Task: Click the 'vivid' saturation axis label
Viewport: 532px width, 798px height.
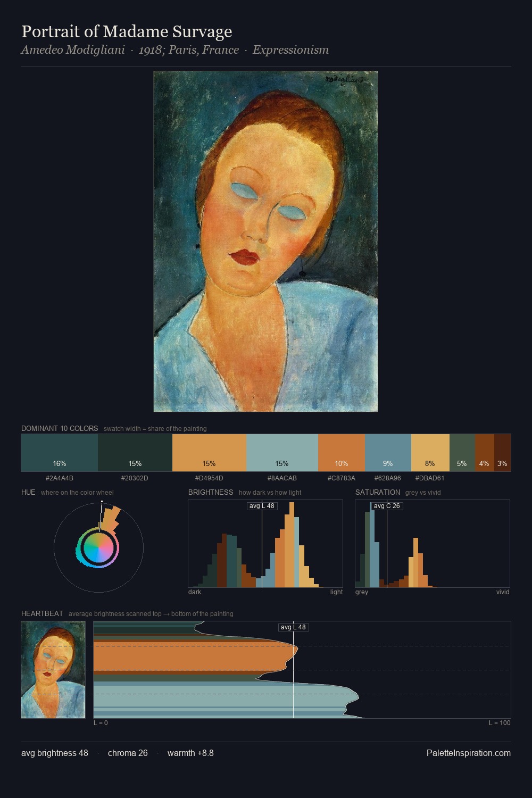Action: tap(503, 592)
